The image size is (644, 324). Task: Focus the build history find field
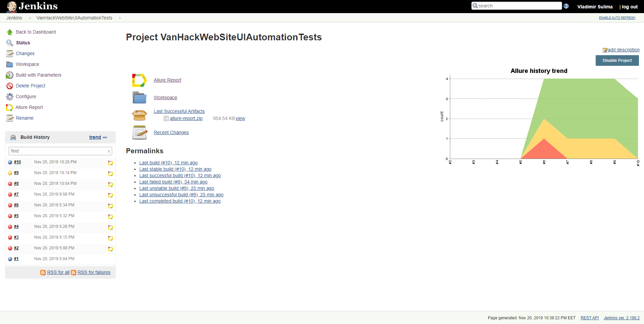click(x=60, y=151)
